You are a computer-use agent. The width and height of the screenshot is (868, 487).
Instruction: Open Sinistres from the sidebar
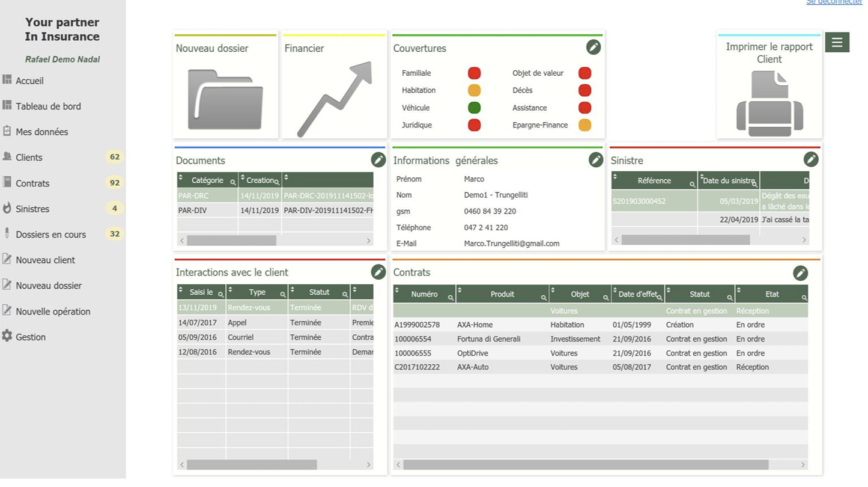(x=32, y=209)
